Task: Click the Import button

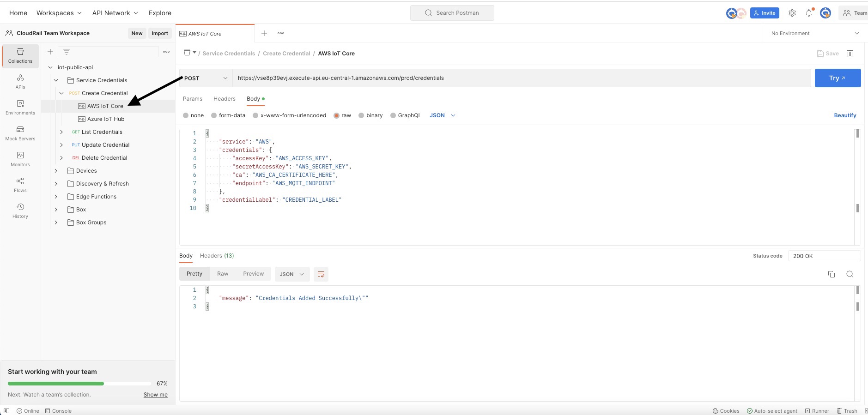Action: point(160,33)
